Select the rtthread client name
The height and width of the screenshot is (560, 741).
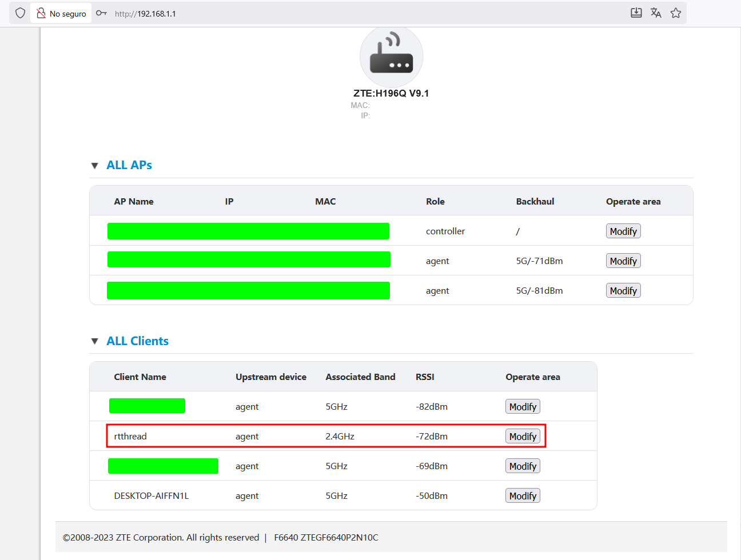(130, 437)
